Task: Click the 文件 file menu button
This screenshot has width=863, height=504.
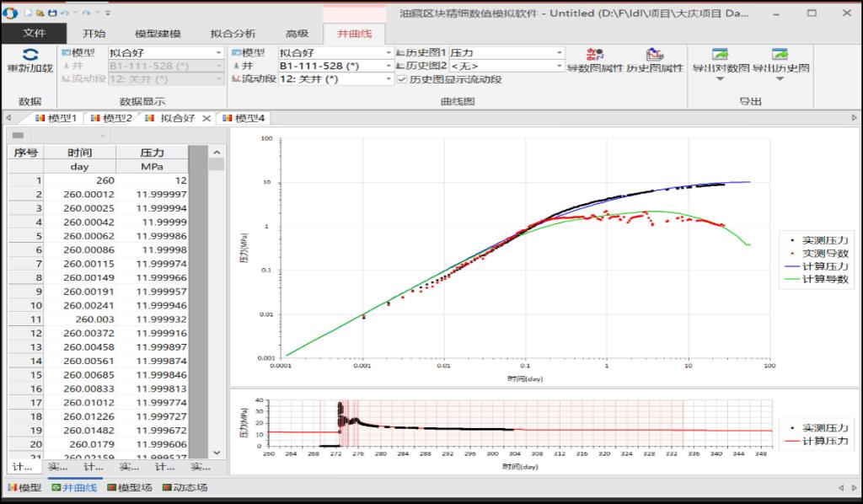Action: click(x=34, y=34)
